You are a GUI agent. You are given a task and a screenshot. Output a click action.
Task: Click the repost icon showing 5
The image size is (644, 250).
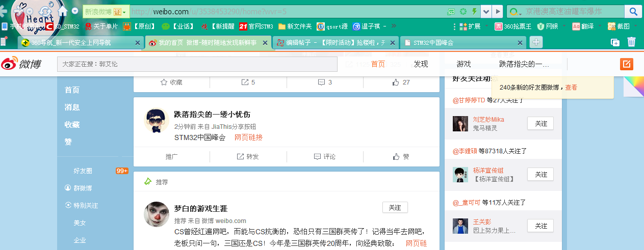pyautogui.click(x=248, y=82)
